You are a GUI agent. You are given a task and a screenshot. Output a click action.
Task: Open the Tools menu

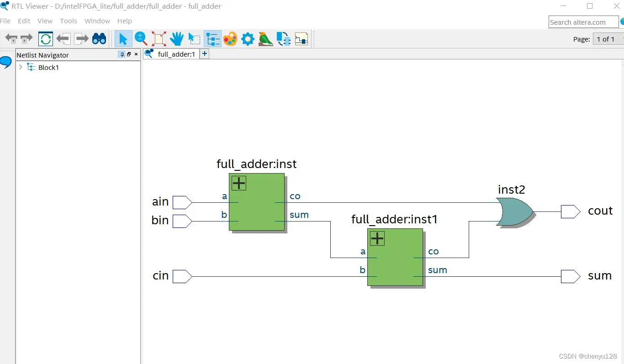69,21
